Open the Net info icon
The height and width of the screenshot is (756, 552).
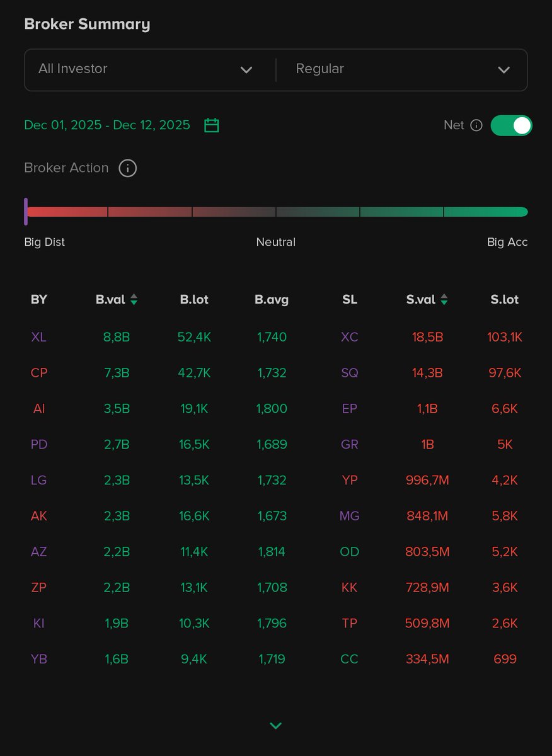point(476,125)
